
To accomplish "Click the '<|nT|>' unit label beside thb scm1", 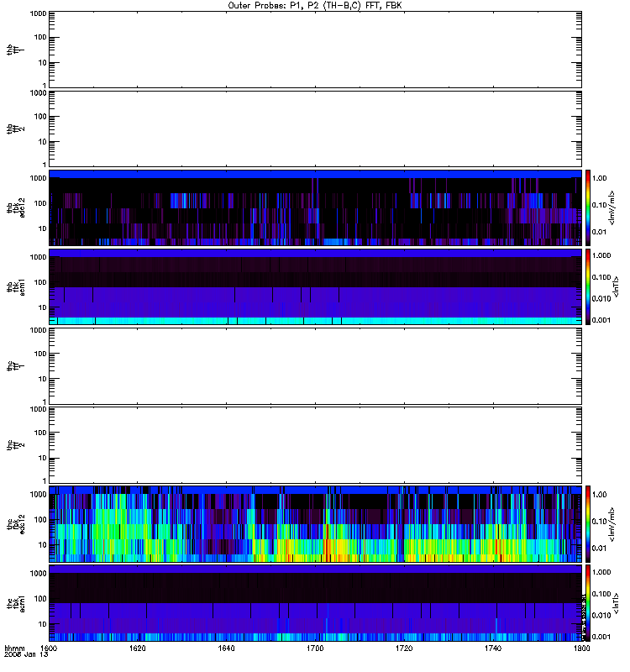I will click(x=616, y=287).
